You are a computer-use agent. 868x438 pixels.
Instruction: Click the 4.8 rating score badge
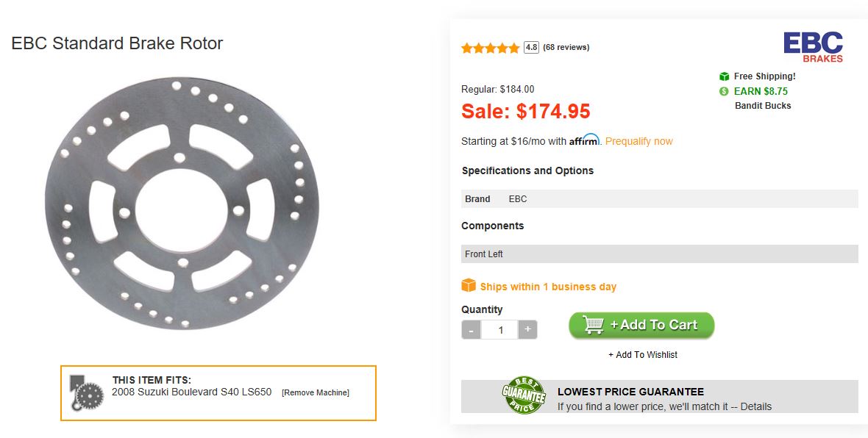tap(531, 48)
